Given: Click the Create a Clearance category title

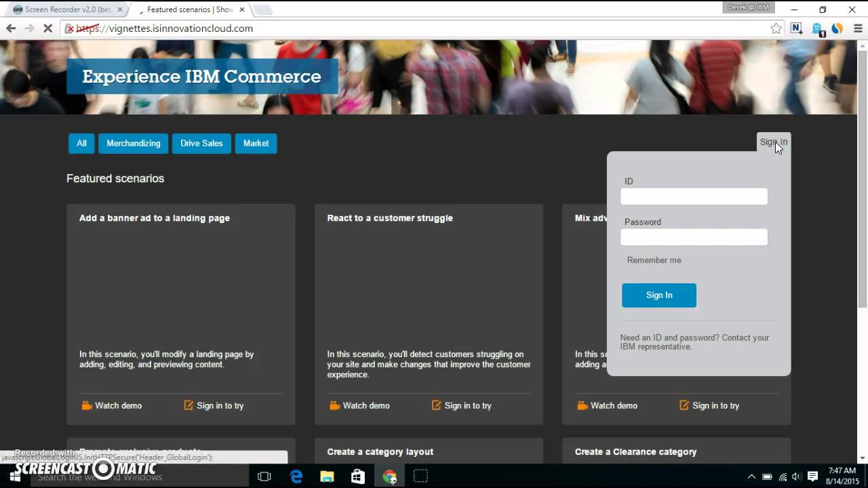Looking at the screenshot, I should coord(636,452).
